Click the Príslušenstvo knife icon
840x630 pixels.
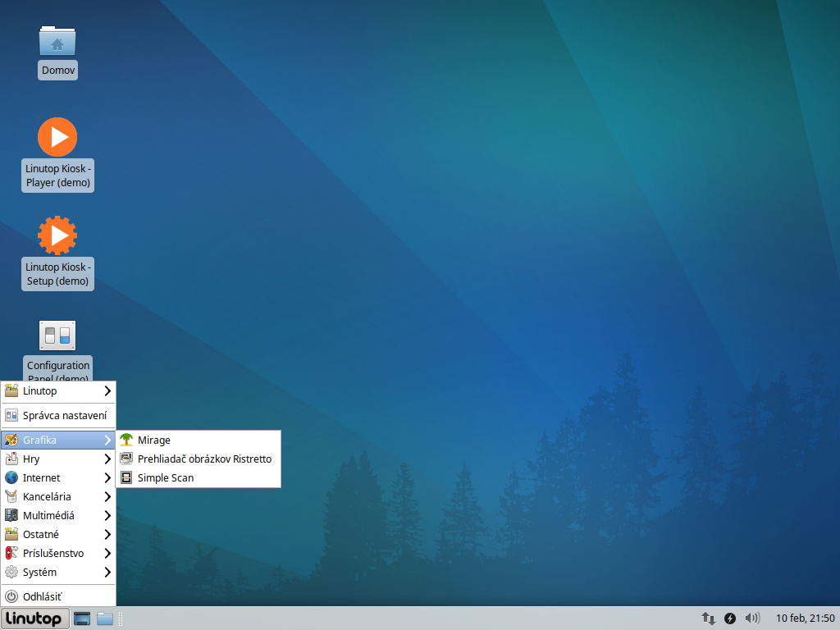click(x=11, y=553)
